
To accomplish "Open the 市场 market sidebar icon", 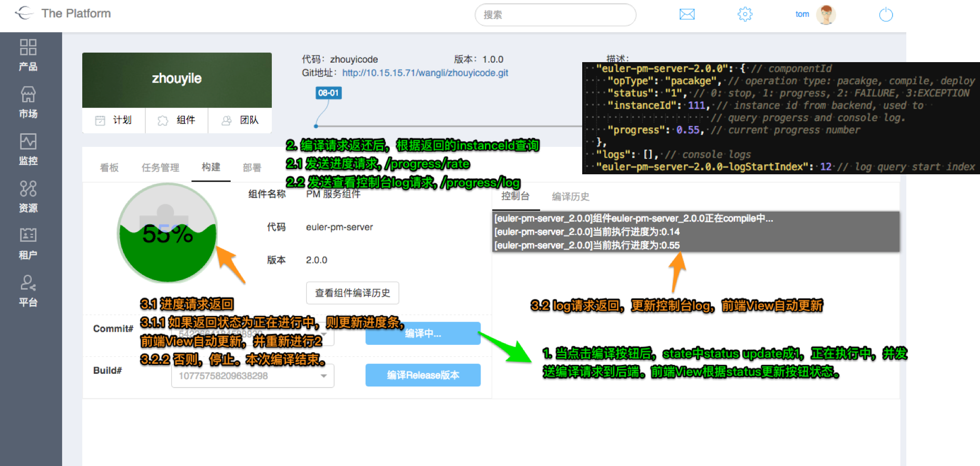I will (x=28, y=102).
